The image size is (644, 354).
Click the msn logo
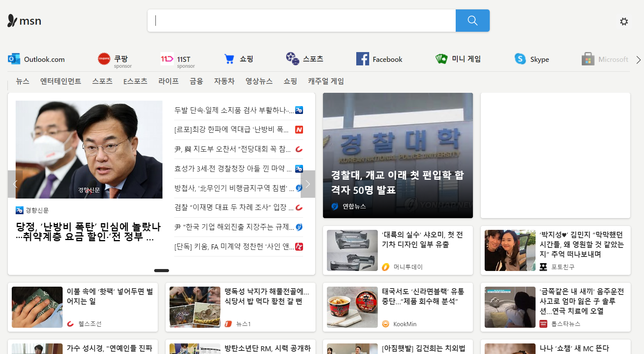(x=24, y=20)
